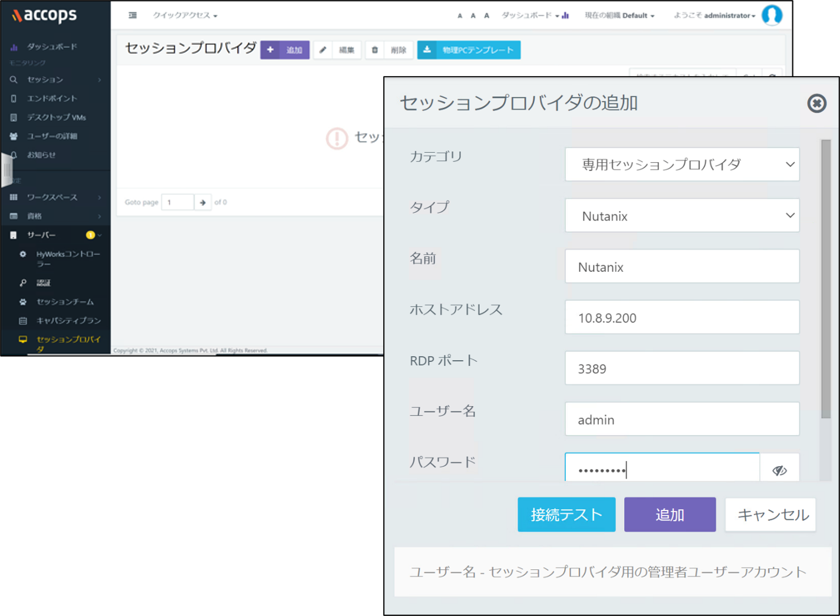Expand the 資格 submenu arrow
The width and height of the screenshot is (840, 616).
[x=99, y=216]
